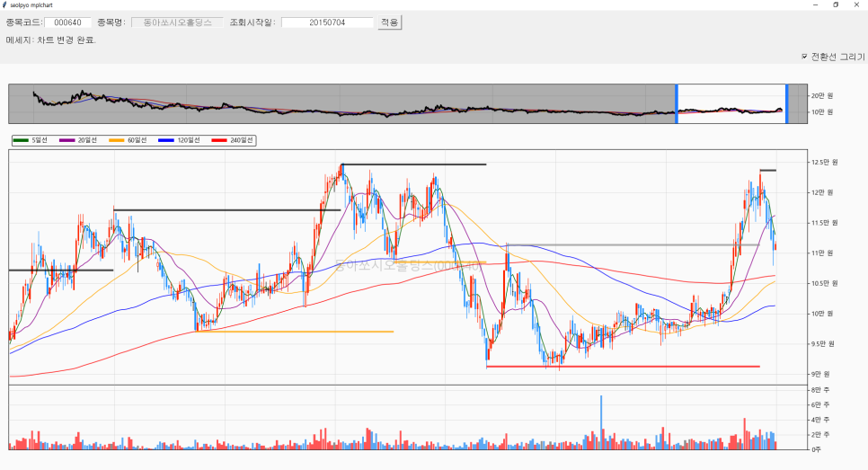Click the gray horizontal line near 11만 원

pyautogui.click(x=633, y=244)
